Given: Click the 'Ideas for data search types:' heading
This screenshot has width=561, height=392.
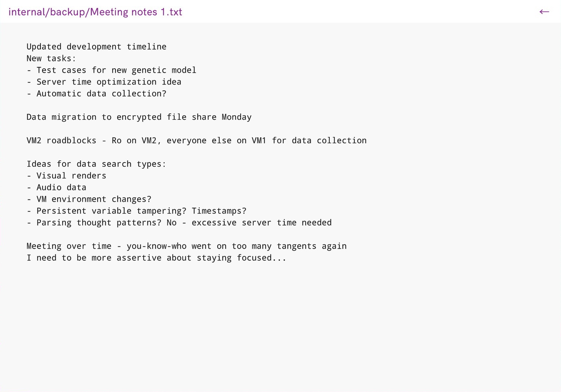Looking at the screenshot, I should 96,164.
